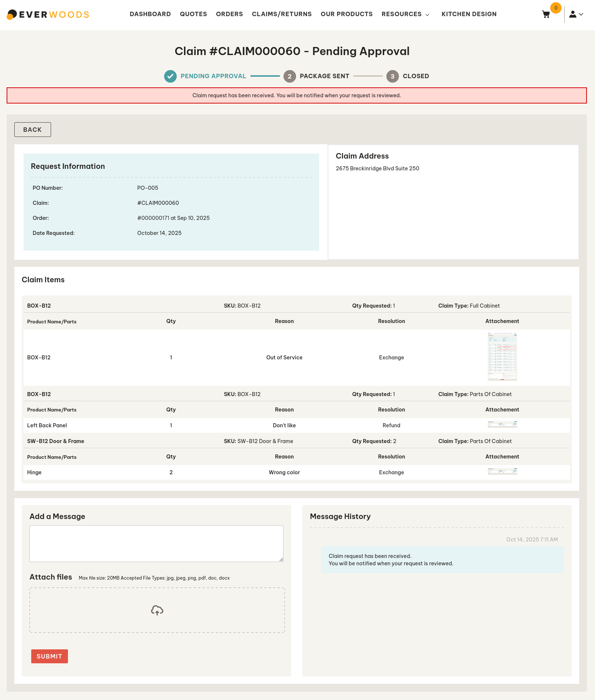Click the Pending Approval checkmark step icon
595x700 pixels.
click(x=170, y=76)
